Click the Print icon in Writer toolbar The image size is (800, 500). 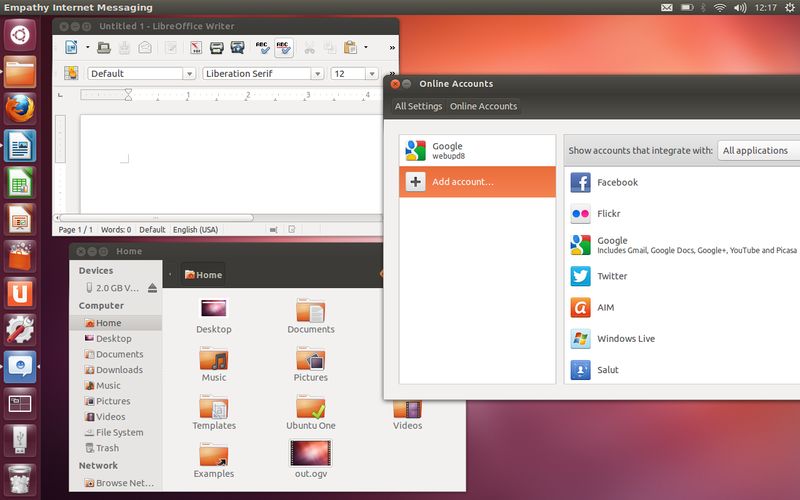click(217, 47)
